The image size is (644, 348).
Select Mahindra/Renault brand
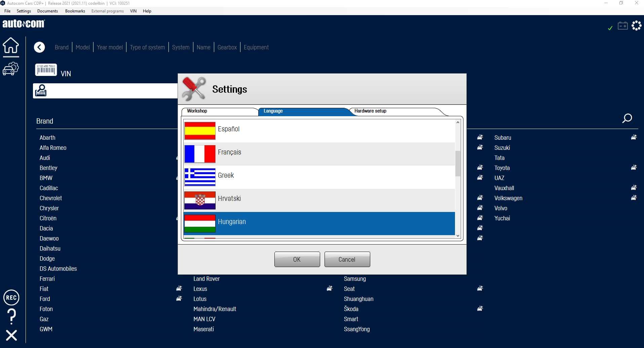pos(215,309)
